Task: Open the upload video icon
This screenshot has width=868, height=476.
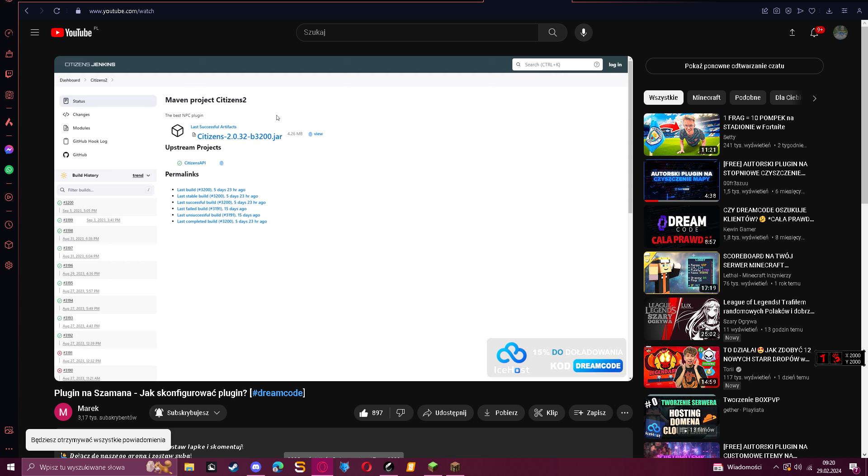Action: [x=792, y=33]
